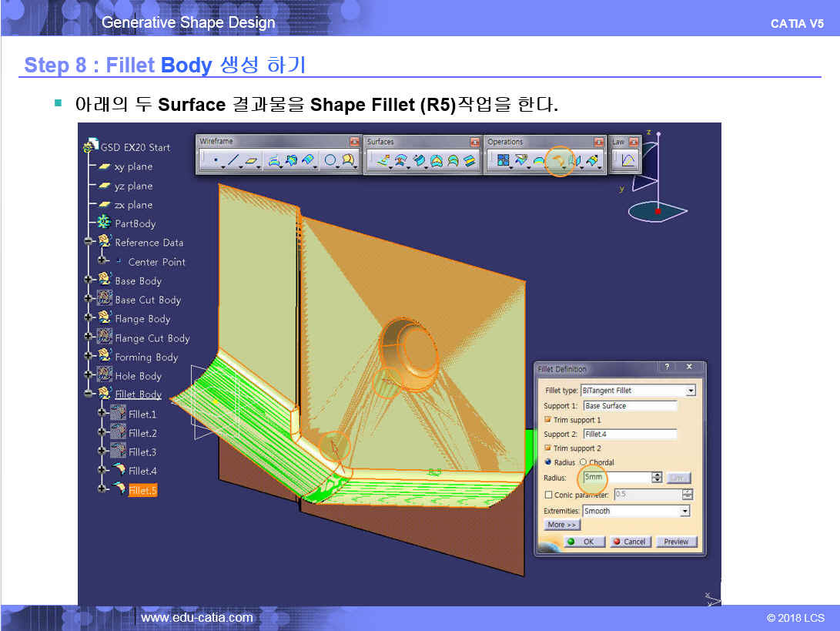Select the Circle tool in Wireframe toolbar

click(330, 161)
